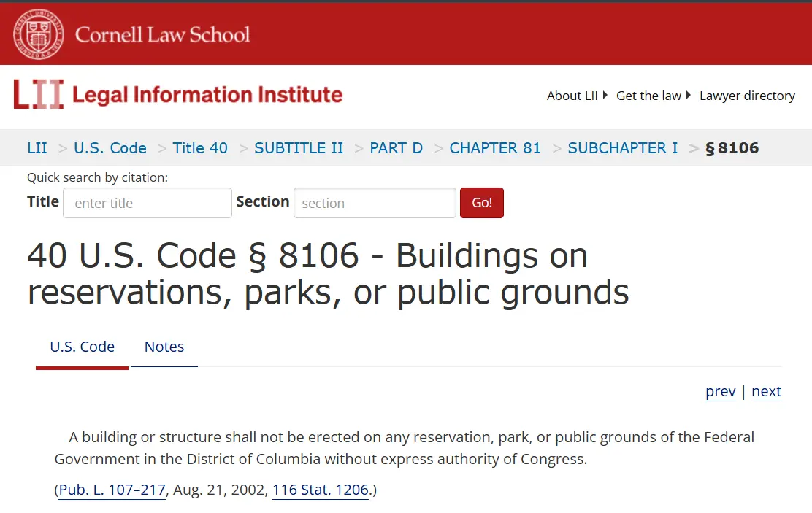Select PART D in breadcrumb trail
This screenshot has height=513, width=812.
coord(397,148)
